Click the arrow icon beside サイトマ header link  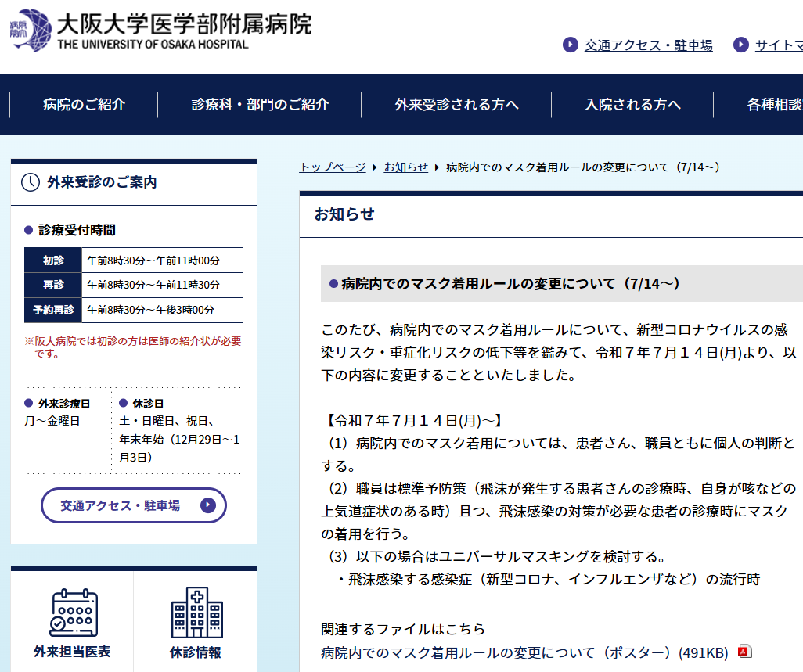click(740, 45)
